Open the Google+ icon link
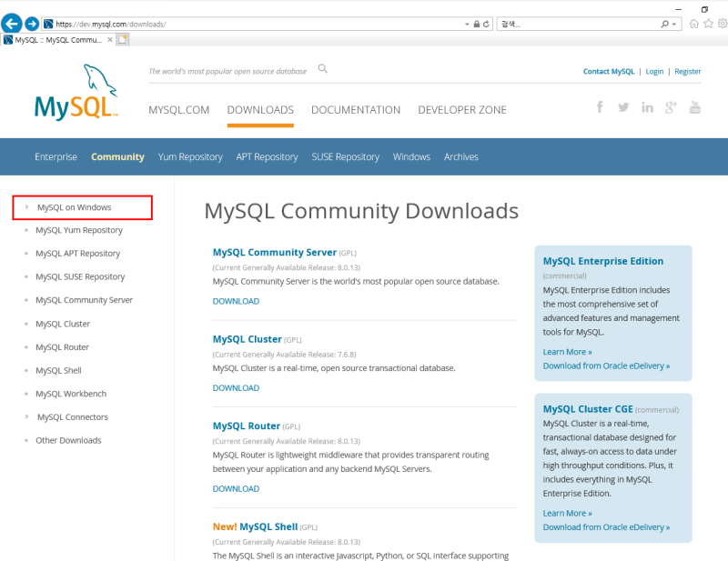This screenshot has width=728, height=561. pyautogui.click(x=671, y=107)
